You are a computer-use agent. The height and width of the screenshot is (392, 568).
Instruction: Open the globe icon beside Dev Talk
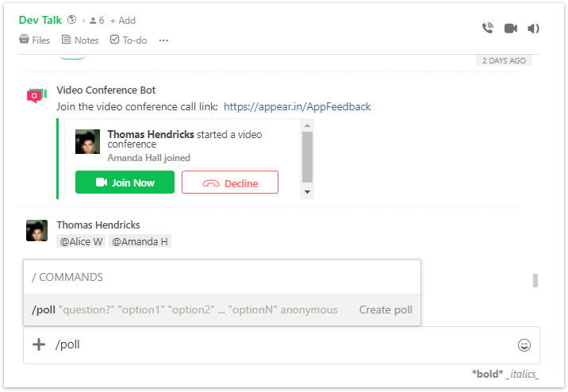72,20
